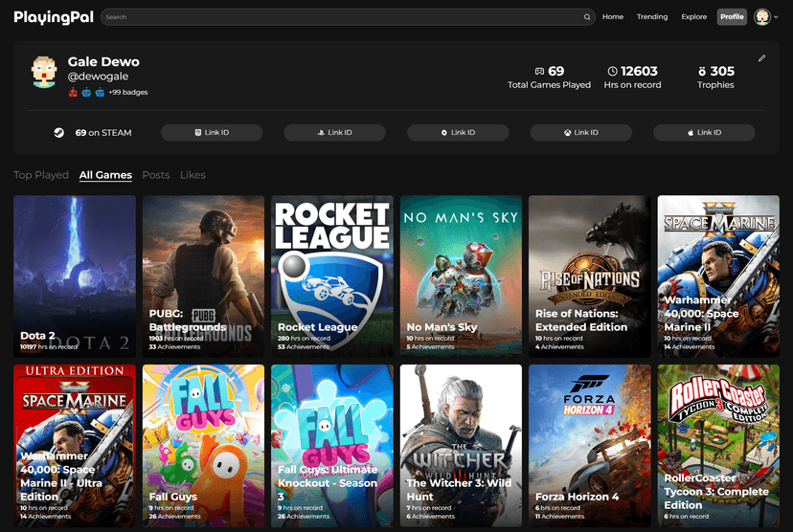Click The Witcher 3's 7 hrs text
793x532 pixels.
(x=429, y=508)
